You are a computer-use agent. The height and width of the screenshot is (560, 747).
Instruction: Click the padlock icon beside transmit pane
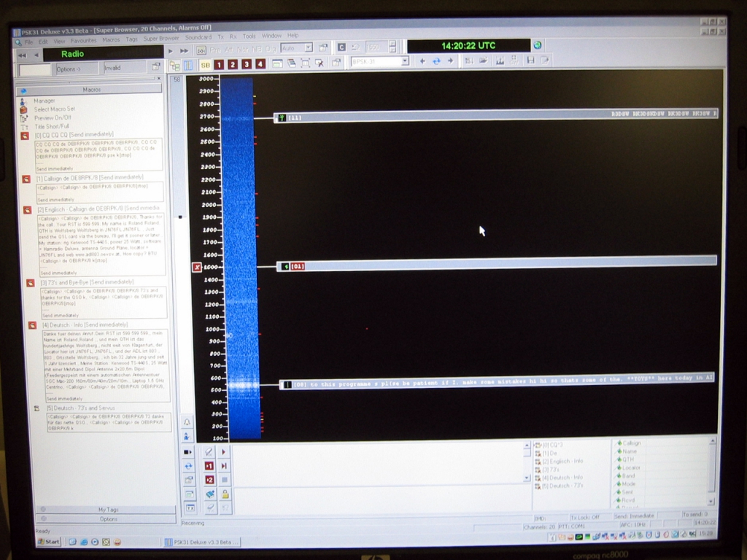coord(225,494)
